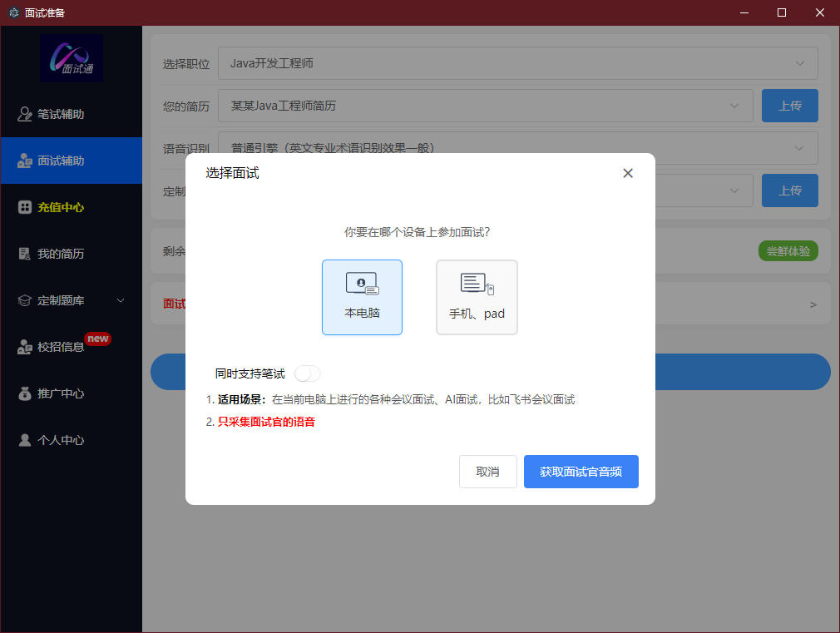Open 个人中心 in sidebar
Screen dimensions: 840x633
click(72, 440)
